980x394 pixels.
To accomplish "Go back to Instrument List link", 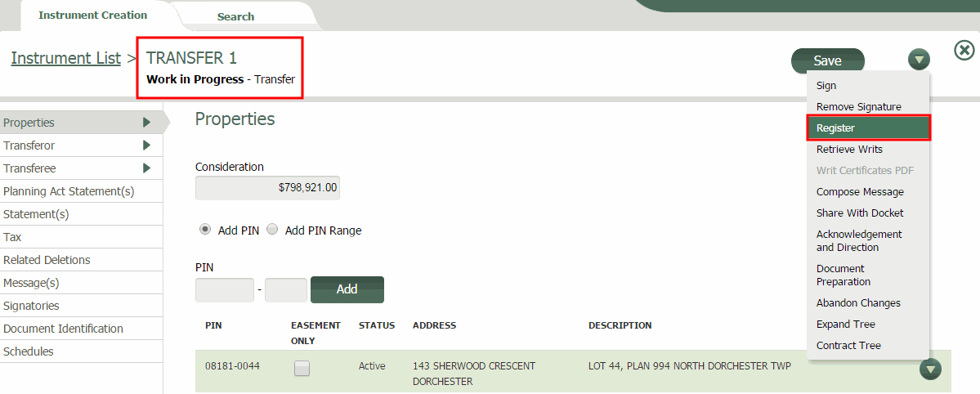I will (x=65, y=58).
